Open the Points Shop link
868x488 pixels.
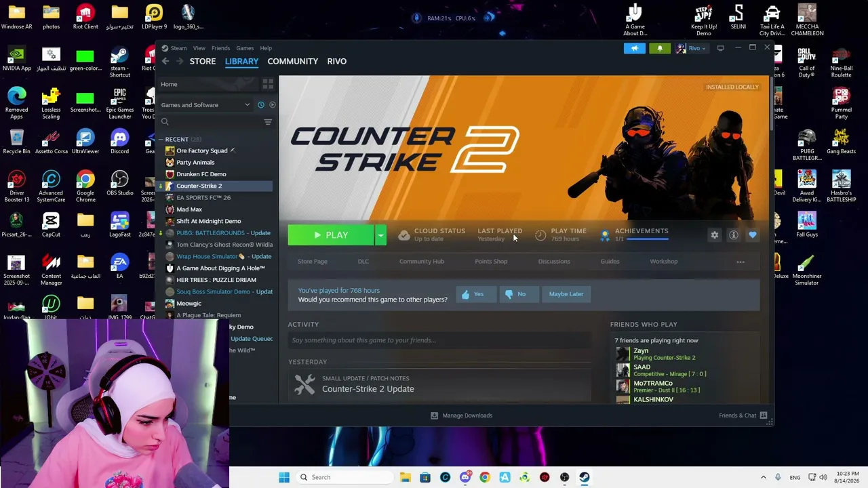[491, 261]
